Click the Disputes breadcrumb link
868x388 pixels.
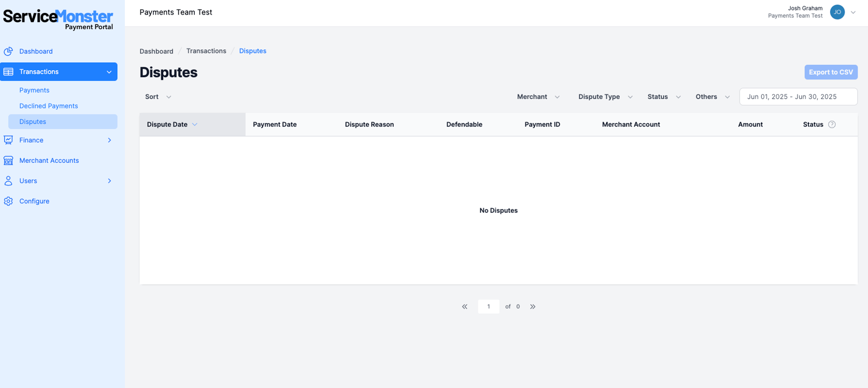(x=253, y=51)
